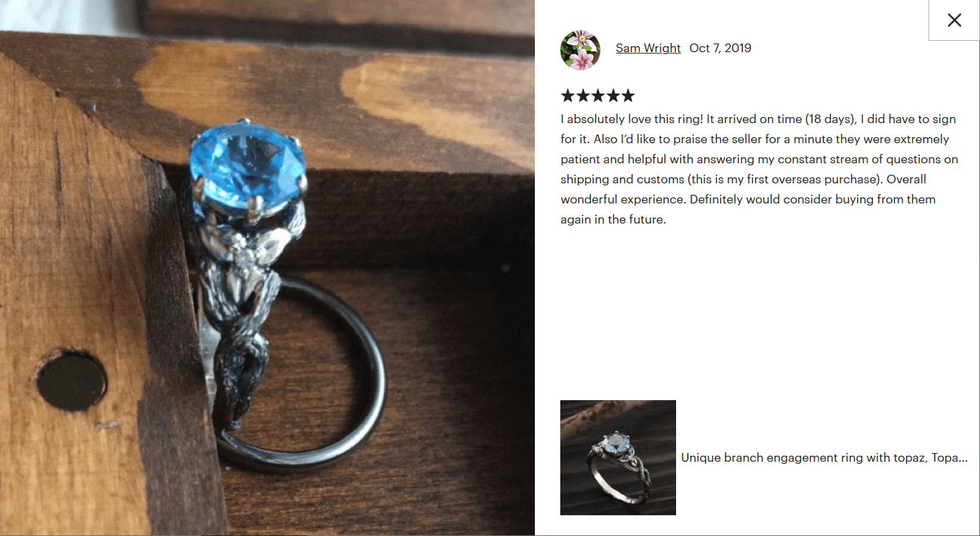Screen dimensions: 980x536
Task: Select the fourth star of the rating
Action: pyautogui.click(x=612, y=96)
